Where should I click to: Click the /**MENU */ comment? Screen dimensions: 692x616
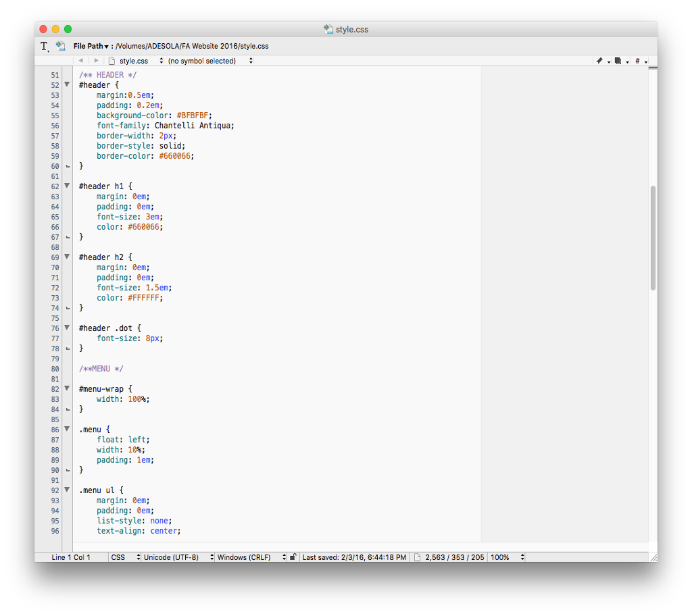click(x=101, y=369)
